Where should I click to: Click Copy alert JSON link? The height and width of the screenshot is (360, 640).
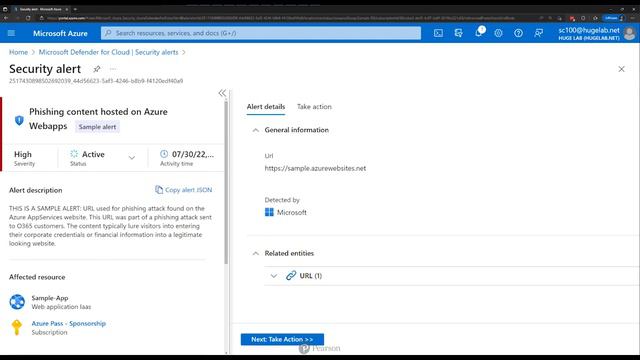pyautogui.click(x=184, y=190)
